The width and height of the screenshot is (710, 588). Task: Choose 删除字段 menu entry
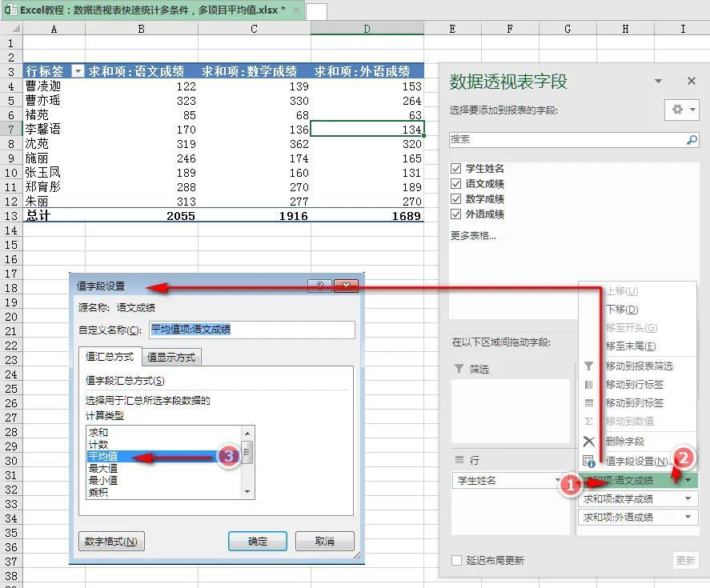625,442
